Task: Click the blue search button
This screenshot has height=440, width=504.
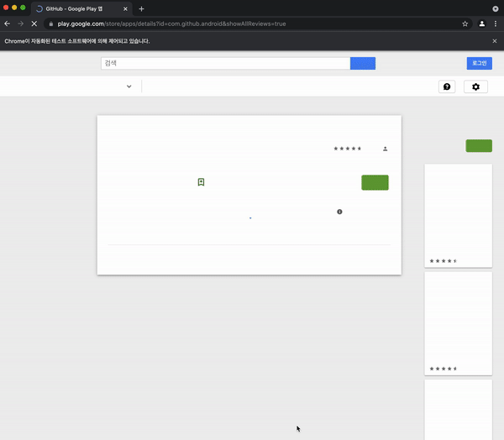Action: [363, 63]
